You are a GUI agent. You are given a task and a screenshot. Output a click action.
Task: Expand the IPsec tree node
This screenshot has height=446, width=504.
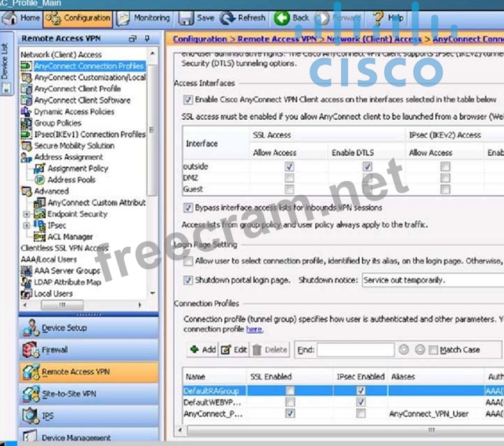27,226
